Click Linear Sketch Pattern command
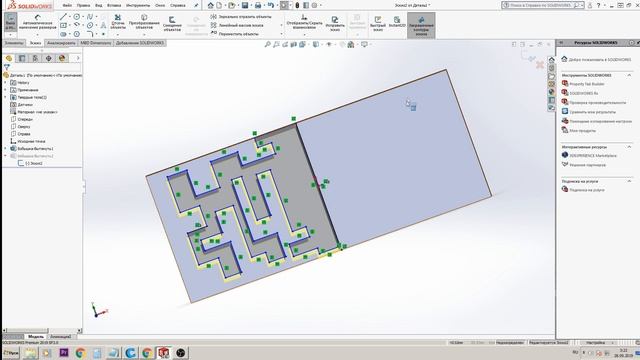 [x=237, y=25]
